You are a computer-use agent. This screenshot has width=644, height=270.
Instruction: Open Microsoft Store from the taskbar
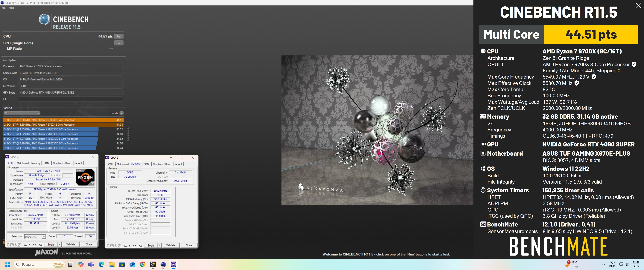pyautogui.click(x=122, y=265)
